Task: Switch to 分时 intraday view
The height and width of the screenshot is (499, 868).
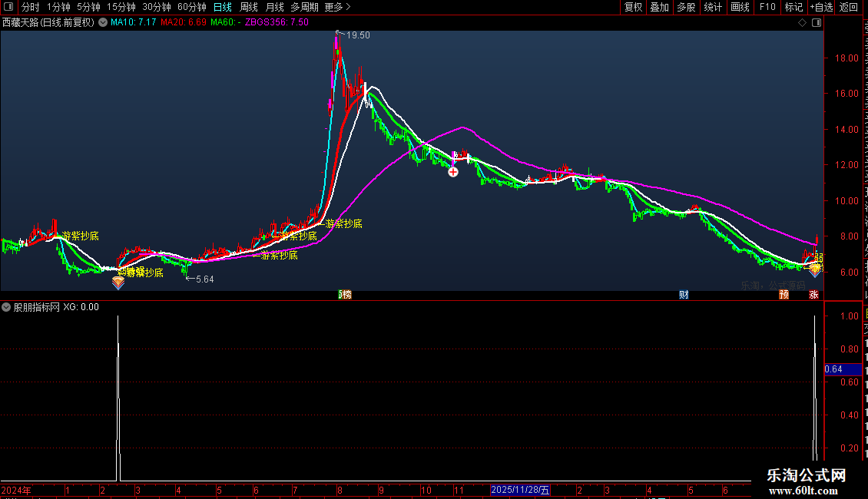Action: [31, 7]
